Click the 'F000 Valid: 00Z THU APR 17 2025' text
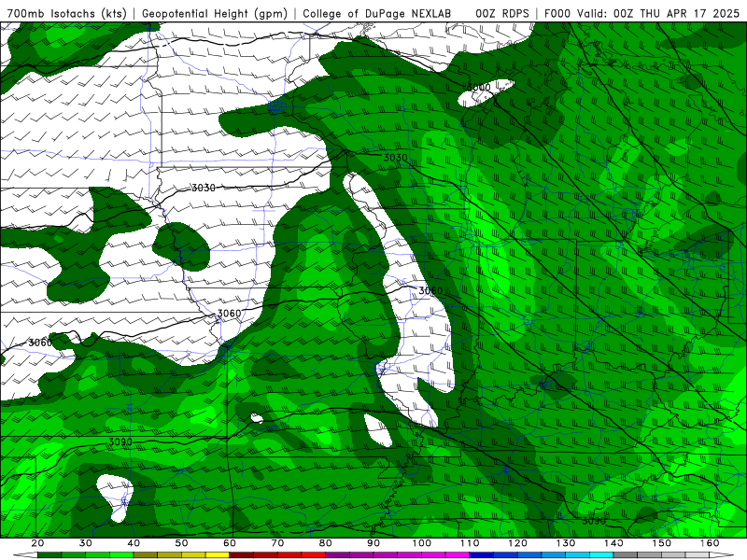This screenshot has width=747, height=560. point(641,14)
